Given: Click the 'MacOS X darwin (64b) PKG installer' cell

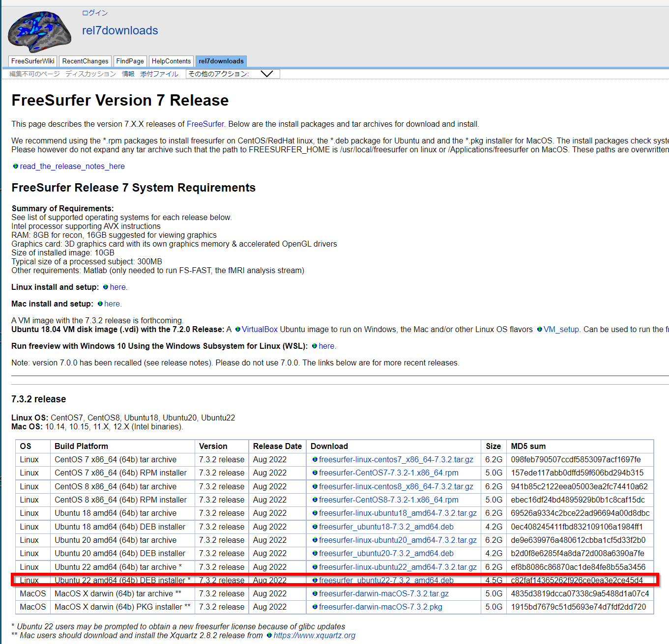Looking at the screenshot, I should point(122,607).
